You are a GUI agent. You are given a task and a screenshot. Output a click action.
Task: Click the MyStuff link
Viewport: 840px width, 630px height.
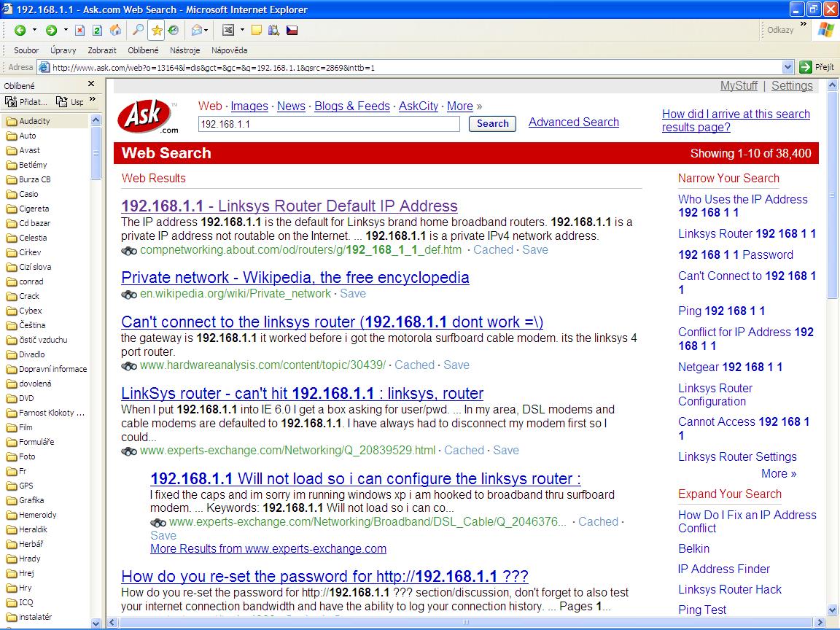tap(739, 86)
